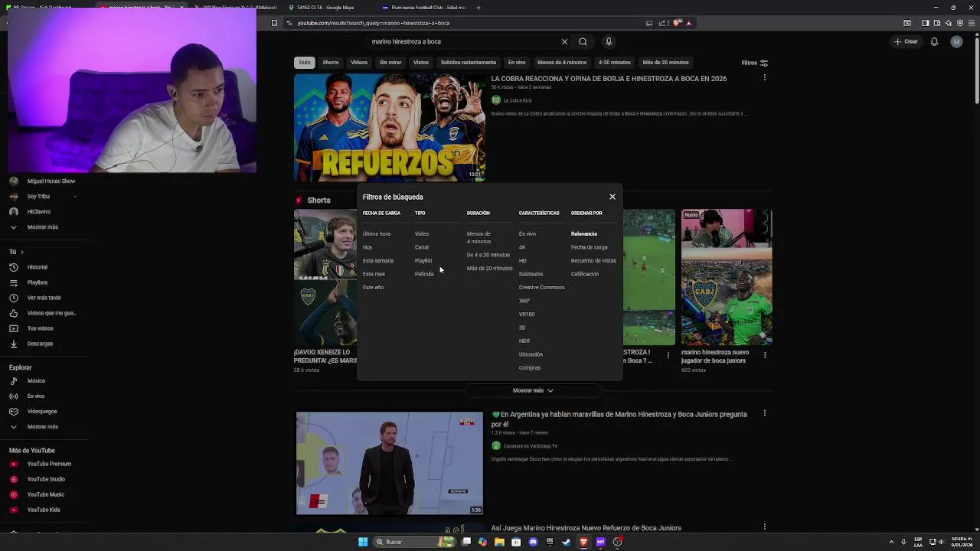Filter uploads by Hoy
The height and width of the screenshot is (551, 980).
367,247
